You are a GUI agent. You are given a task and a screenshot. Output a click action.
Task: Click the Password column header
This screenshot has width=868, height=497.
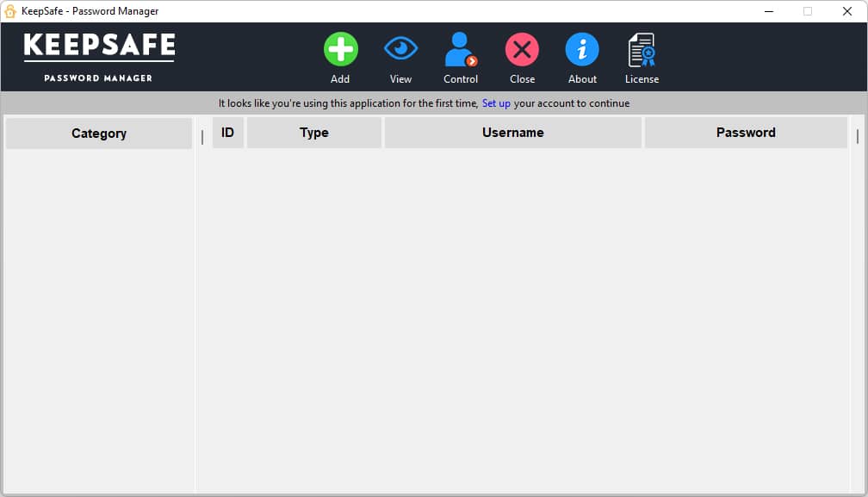coord(746,133)
